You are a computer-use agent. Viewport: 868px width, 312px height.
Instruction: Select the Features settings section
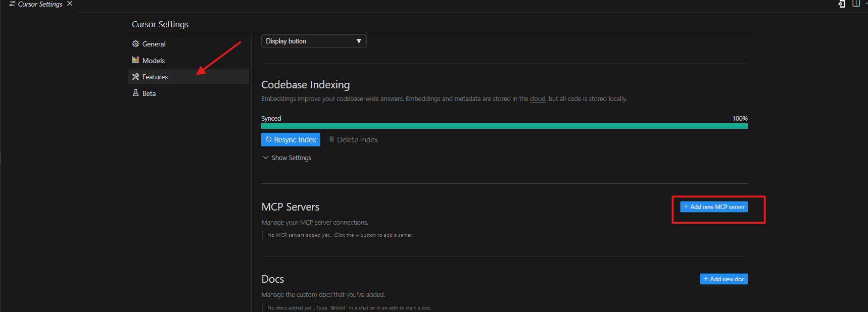tap(188, 77)
